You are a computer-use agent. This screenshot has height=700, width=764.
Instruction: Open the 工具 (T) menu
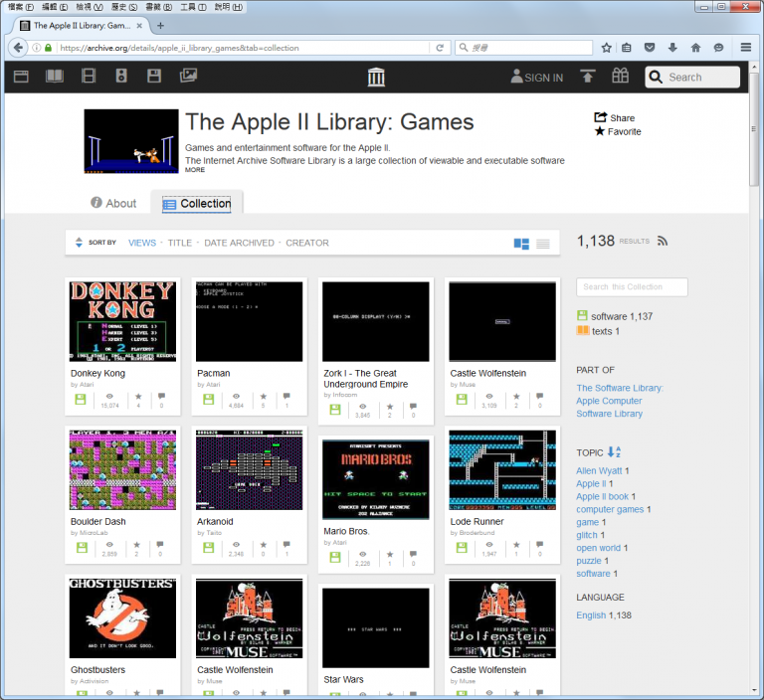pyautogui.click(x=193, y=7)
